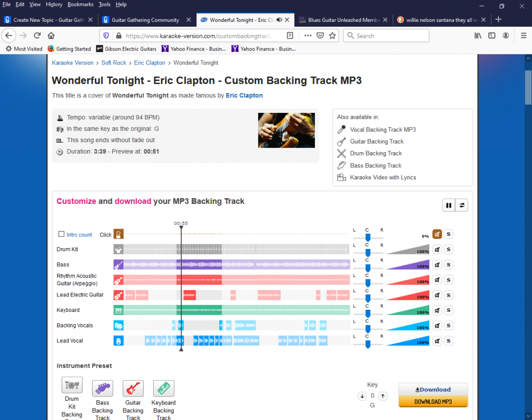
Task: Open the Tools menu
Action: [104, 4]
